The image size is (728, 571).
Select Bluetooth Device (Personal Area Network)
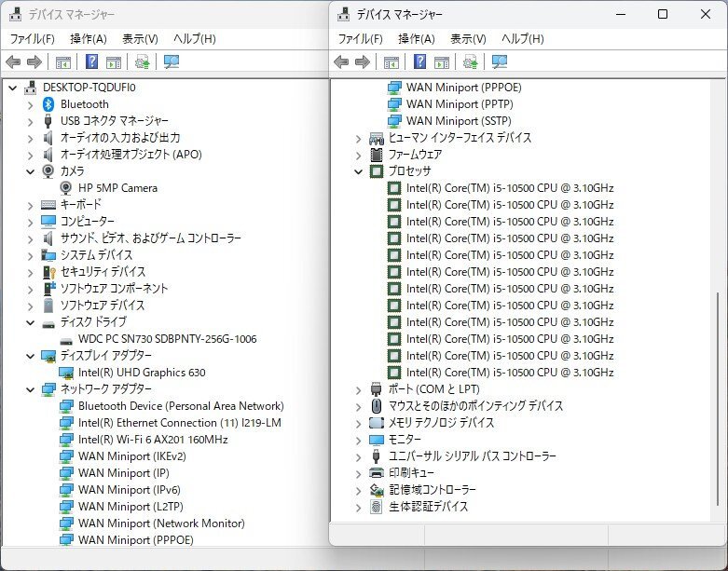tap(181, 406)
